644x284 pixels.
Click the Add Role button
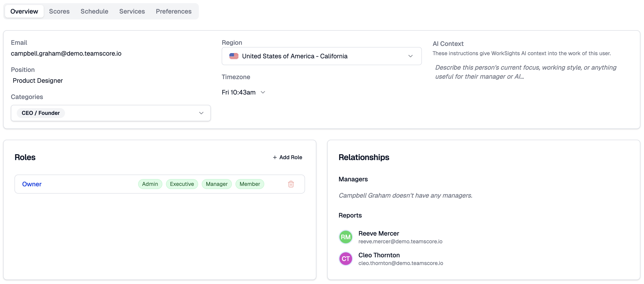coord(288,157)
